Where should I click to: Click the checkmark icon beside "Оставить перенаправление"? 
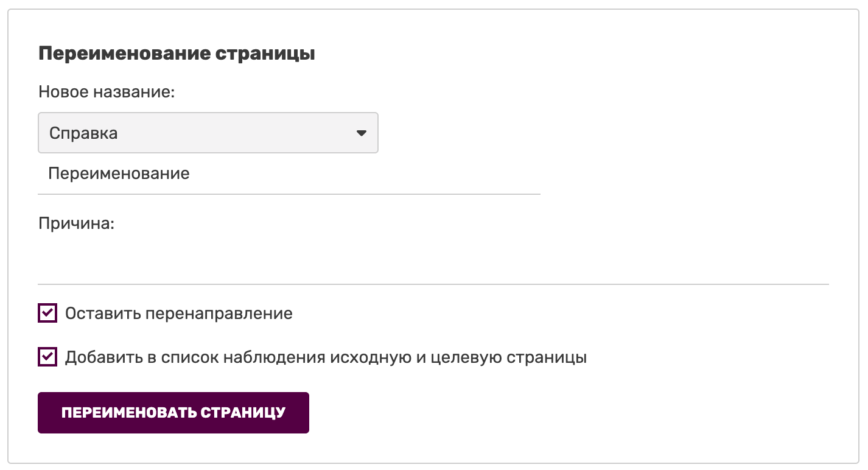[47, 314]
